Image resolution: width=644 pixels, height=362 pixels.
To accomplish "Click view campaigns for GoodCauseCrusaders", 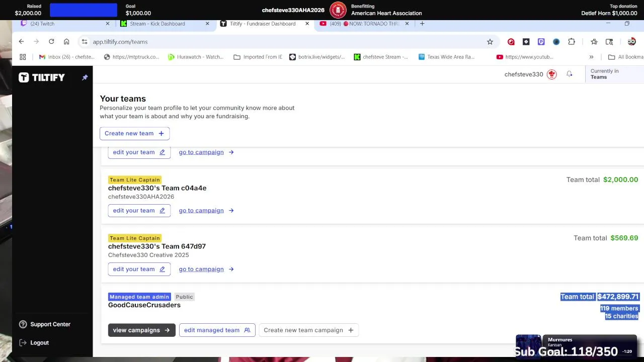I will 142,330.
